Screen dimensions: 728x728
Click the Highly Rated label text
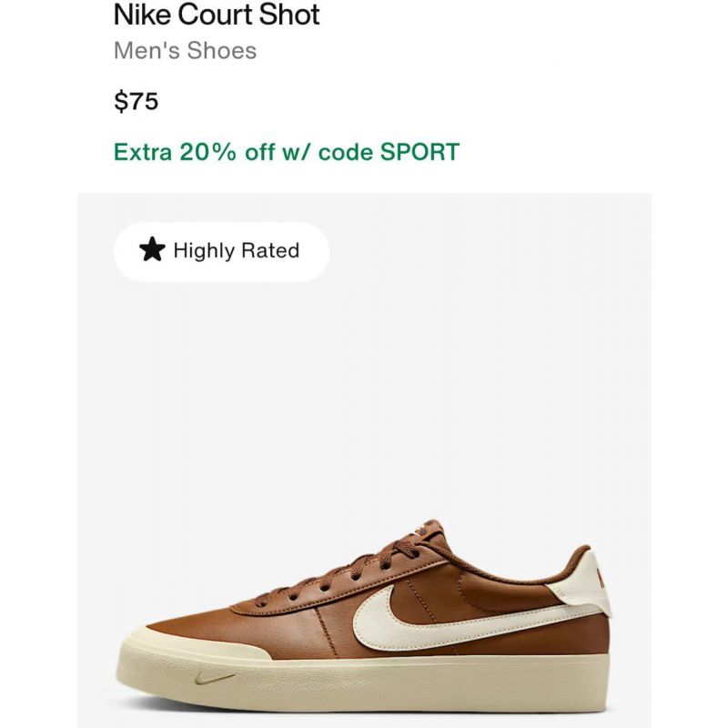[x=237, y=250]
